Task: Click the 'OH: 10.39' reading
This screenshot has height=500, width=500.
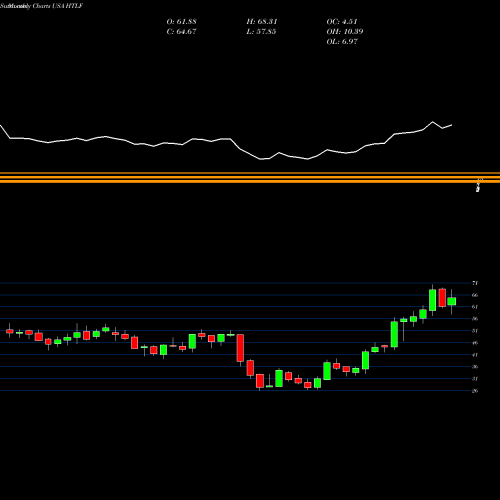Action: pyautogui.click(x=345, y=32)
